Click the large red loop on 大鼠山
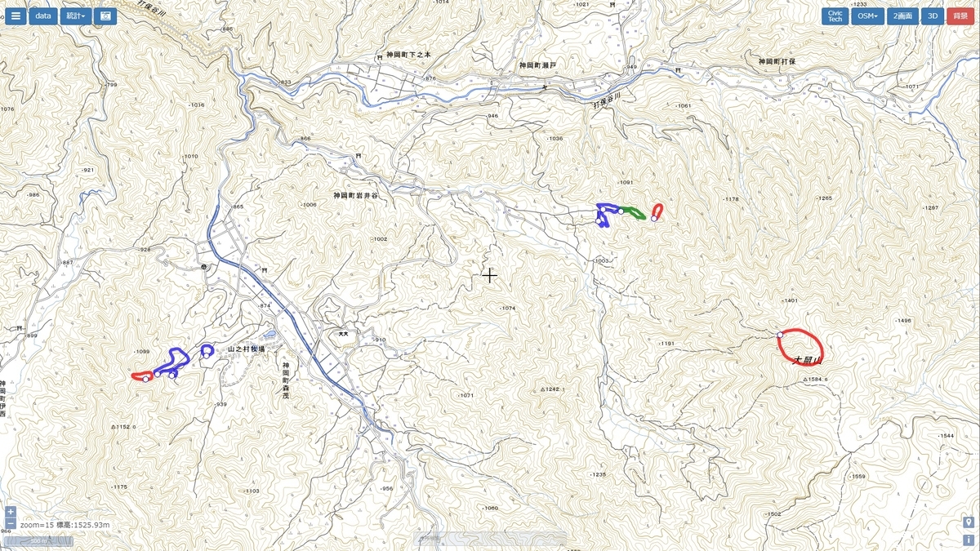Screen dimensions: 980x551 point(800,347)
